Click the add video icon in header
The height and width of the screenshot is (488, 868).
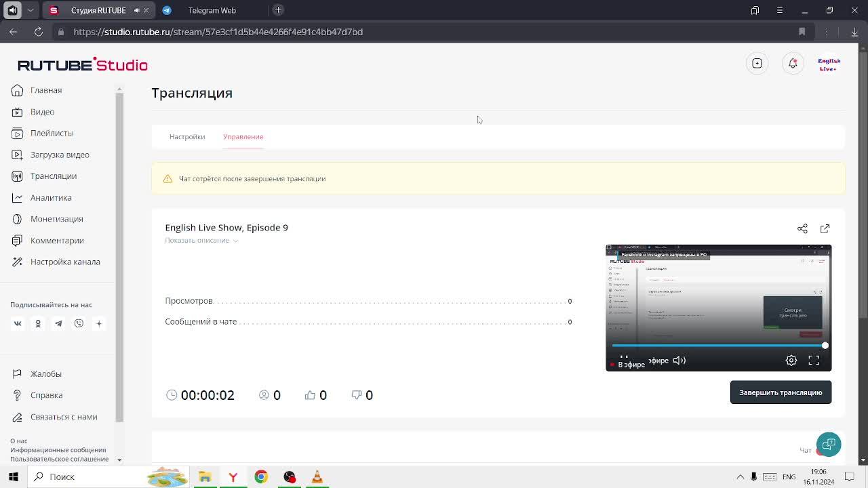coord(757,63)
